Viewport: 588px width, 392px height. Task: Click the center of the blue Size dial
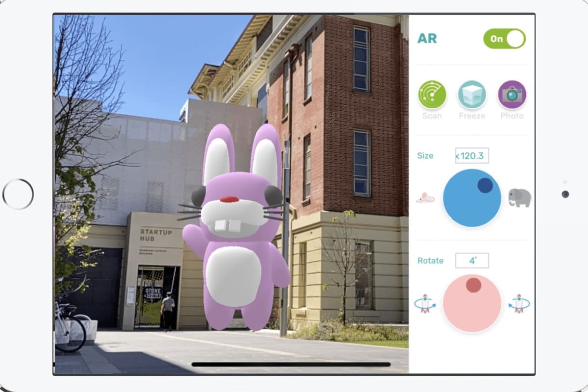point(472,198)
